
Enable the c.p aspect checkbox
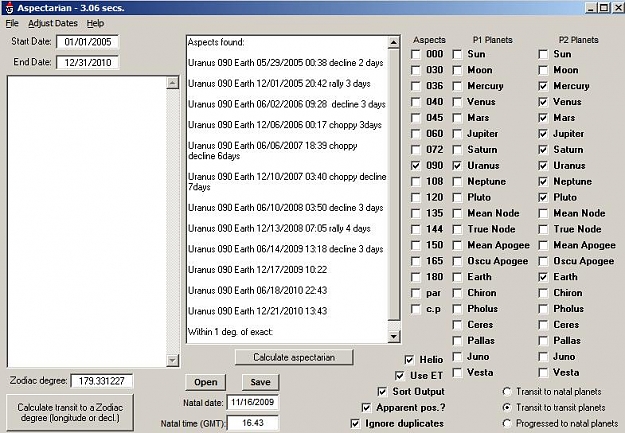415,309
